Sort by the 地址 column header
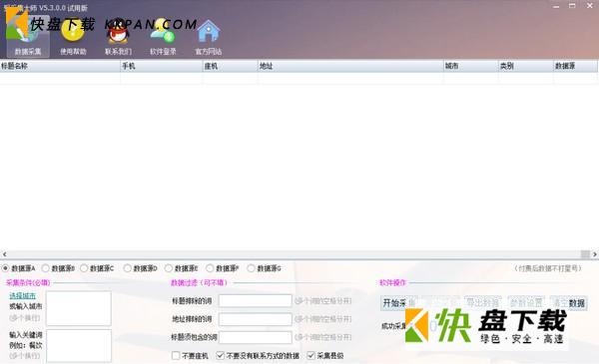Screen dimensions: 599x364 pos(350,66)
